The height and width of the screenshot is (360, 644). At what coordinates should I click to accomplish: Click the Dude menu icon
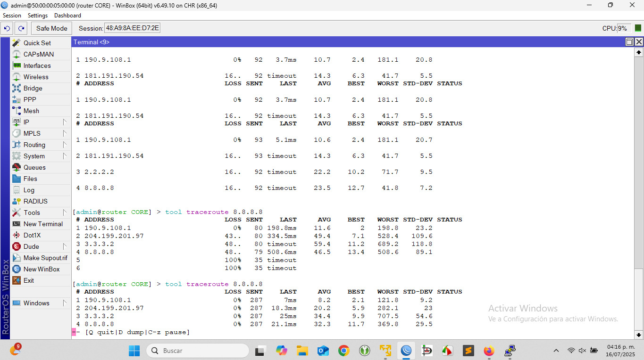coord(17,246)
